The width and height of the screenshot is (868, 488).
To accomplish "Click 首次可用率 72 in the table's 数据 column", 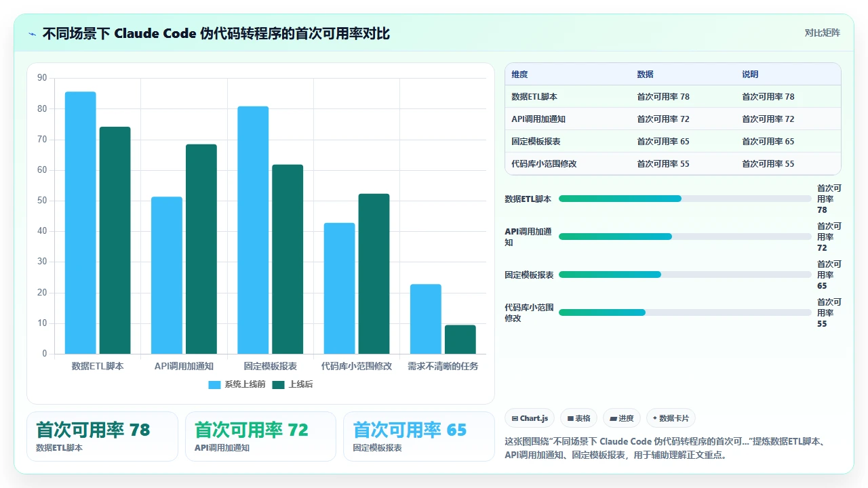I will 663,119.
